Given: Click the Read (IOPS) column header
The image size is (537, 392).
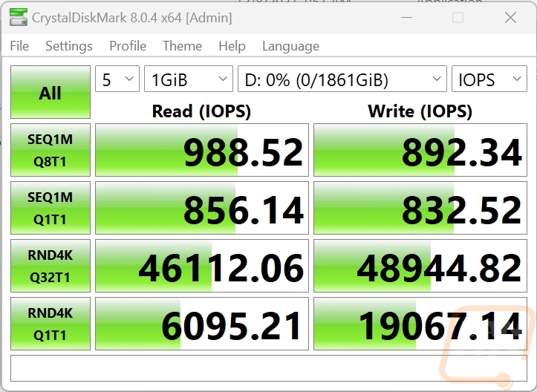Looking at the screenshot, I should [201, 111].
